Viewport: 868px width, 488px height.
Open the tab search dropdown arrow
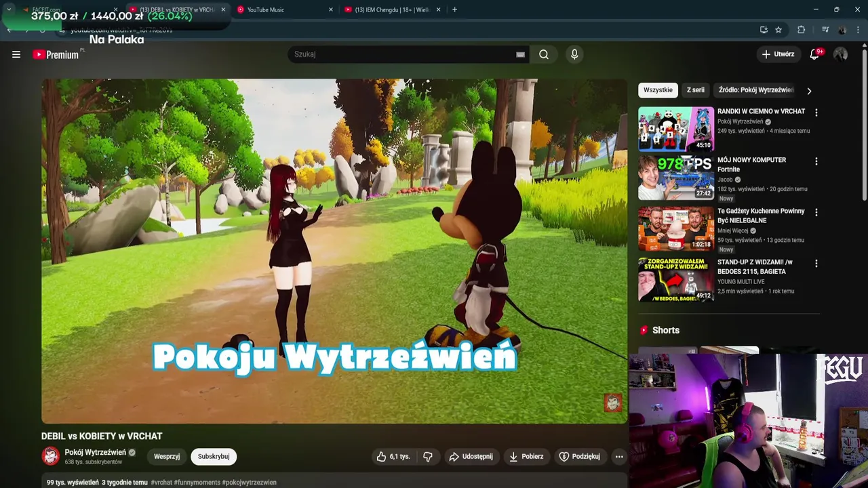(9, 9)
